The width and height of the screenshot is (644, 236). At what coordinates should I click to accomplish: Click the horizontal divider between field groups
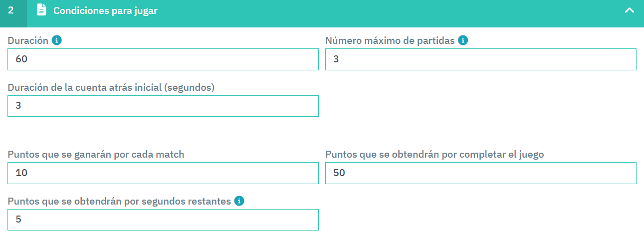pyautogui.click(x=322, y=137)
